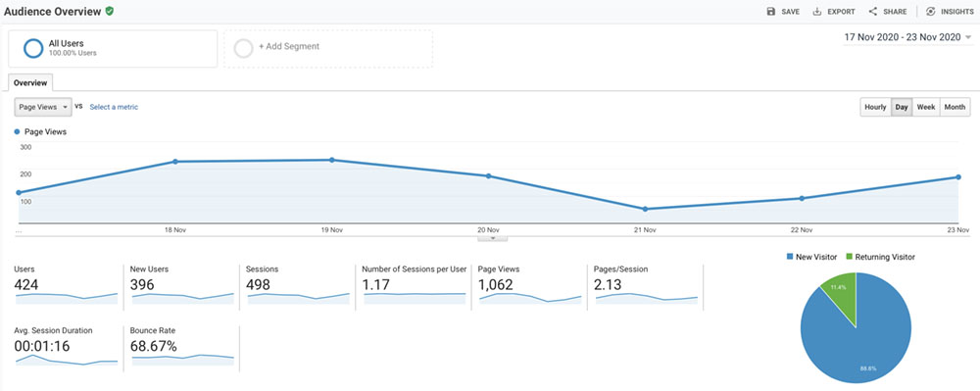Click the blue Page Views legend dot
980x391 pixels.
click(17, 131)
